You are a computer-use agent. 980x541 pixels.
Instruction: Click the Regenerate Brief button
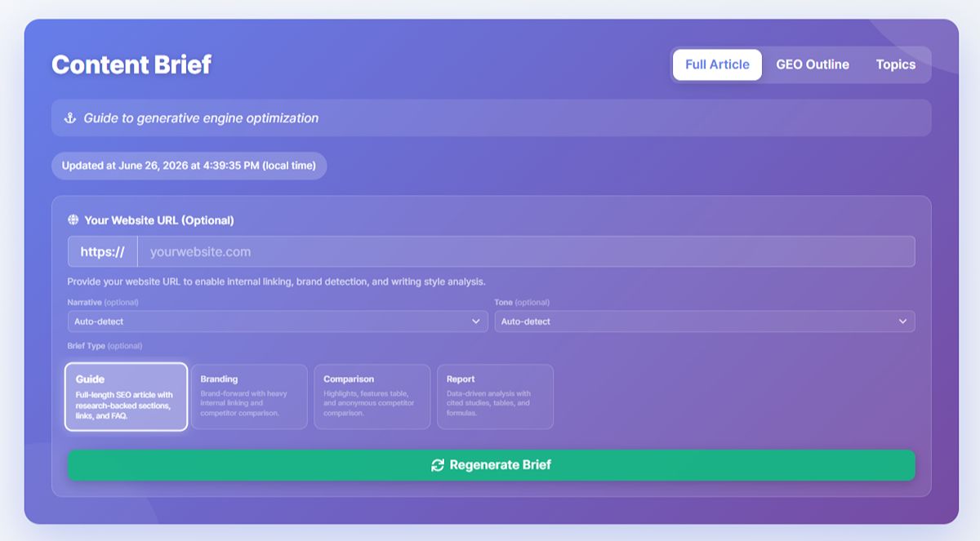(x=492, y=465)
